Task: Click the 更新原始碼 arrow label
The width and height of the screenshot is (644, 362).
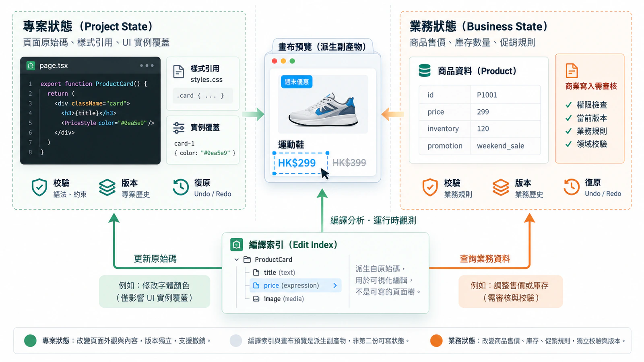Action: tap(155, 259)
